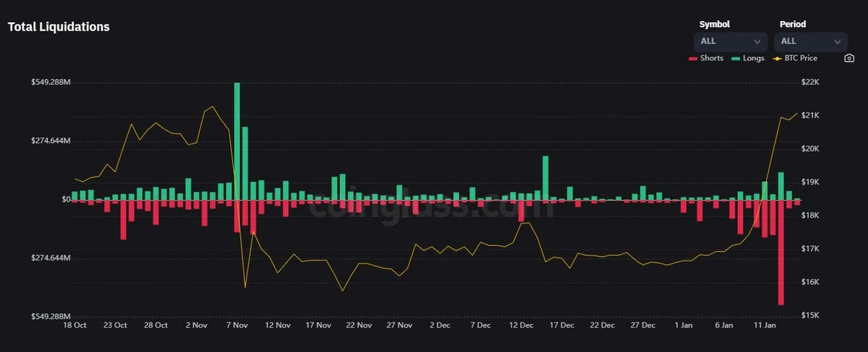Click the $18K price axis label
This screenshot has height=352, width=868.
[810, 216]
